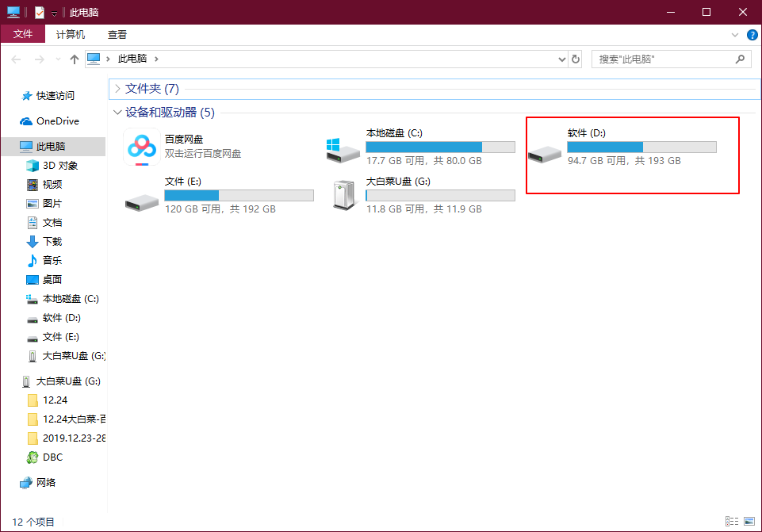
Task: Click the C: drive usage bar
Action: pos(440,147)
